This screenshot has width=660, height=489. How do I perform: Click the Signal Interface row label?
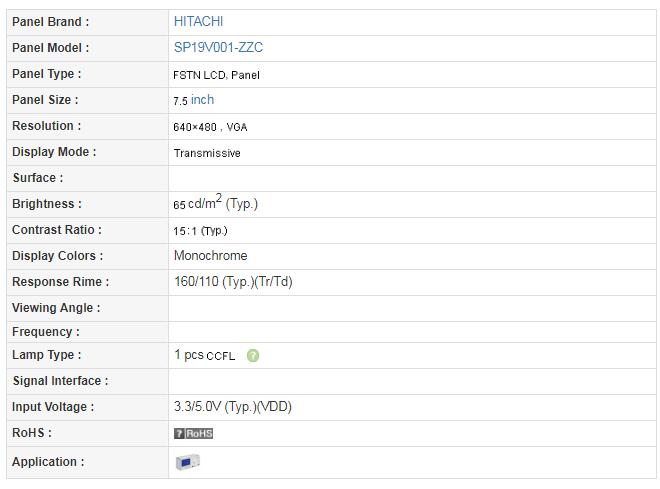[60, 381]
